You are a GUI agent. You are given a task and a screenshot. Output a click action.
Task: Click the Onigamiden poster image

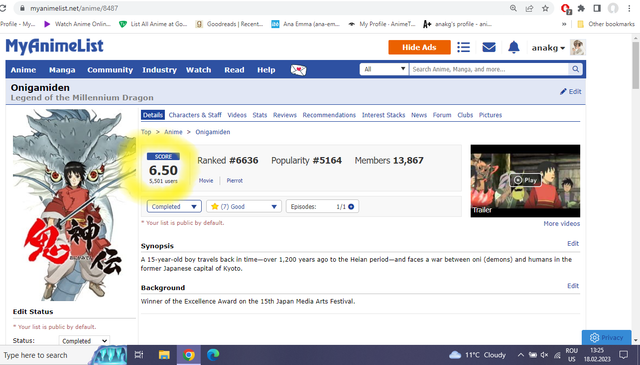click(73, 205)
